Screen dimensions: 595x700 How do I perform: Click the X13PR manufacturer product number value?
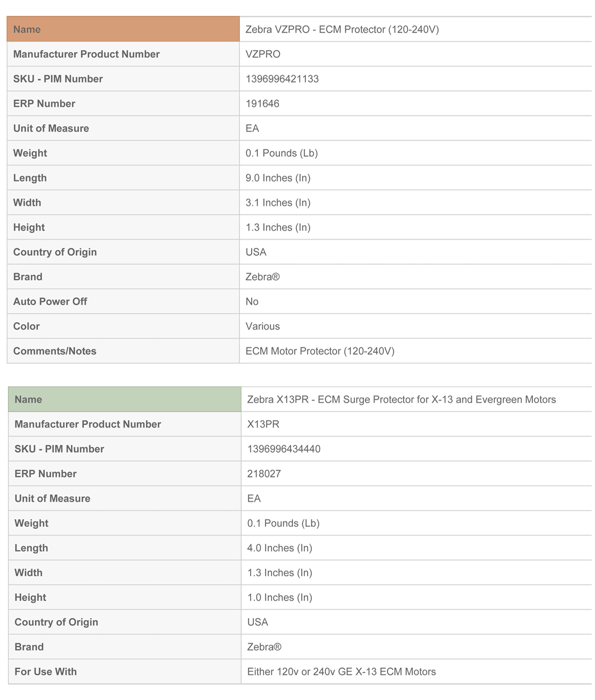[263, 424]
